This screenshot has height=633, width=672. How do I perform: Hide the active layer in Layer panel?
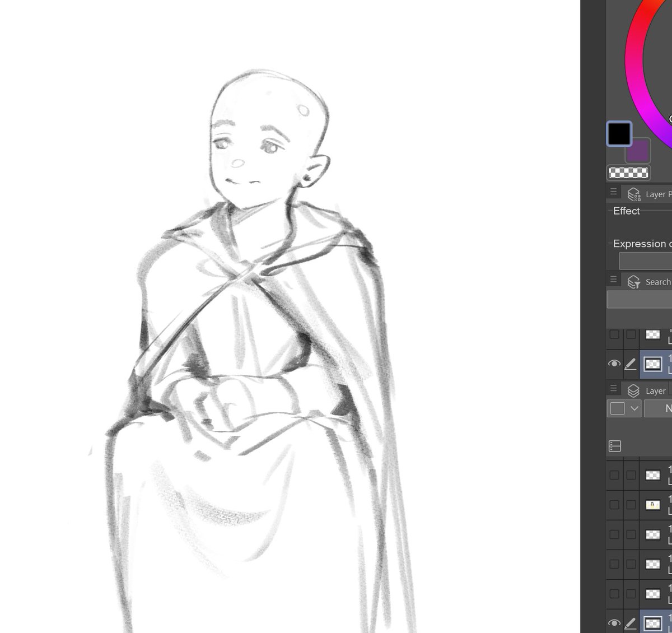[x=614, y=623]
